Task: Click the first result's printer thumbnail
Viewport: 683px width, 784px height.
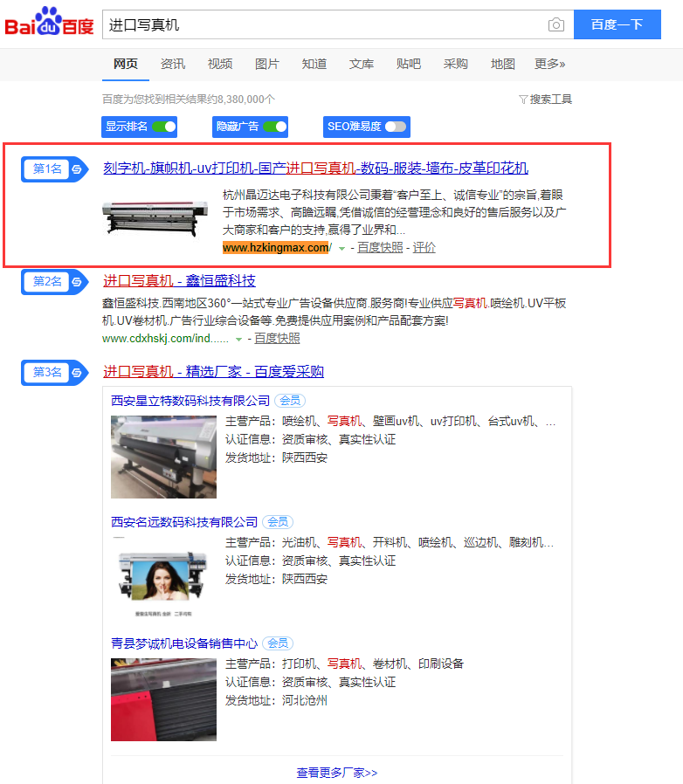Action: tap(155, 218)
